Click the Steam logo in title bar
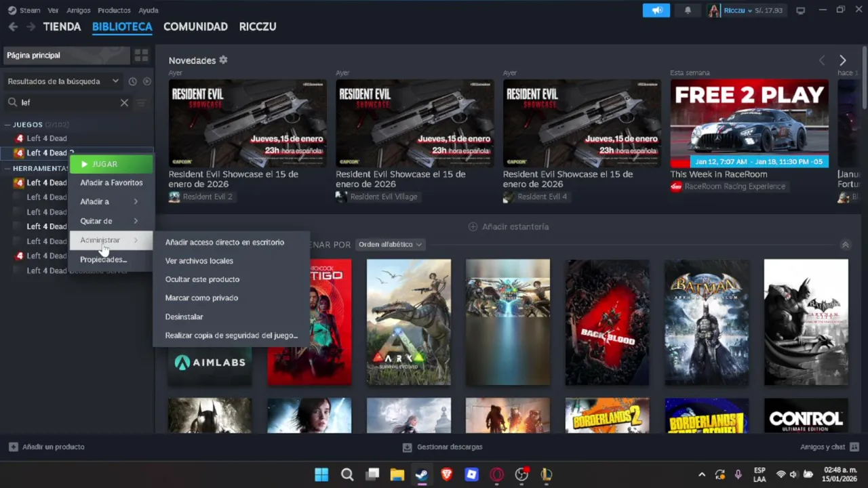The image size is (868, 488). coord(12,10)
